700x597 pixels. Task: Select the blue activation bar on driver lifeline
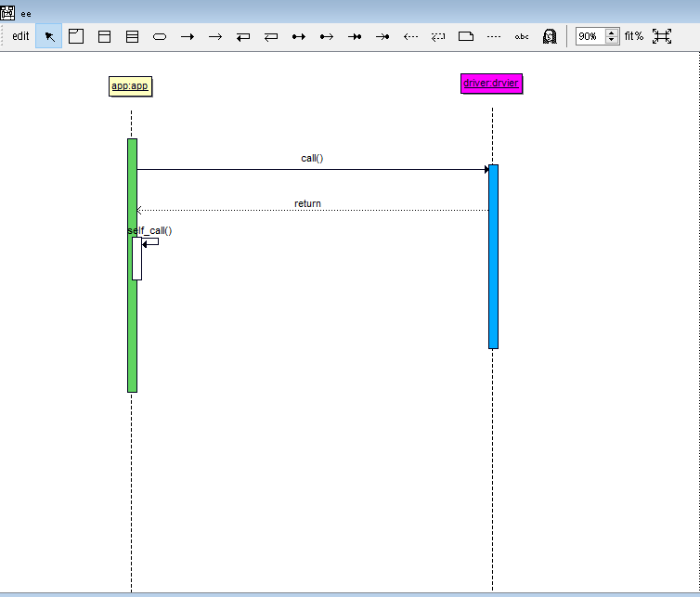493,256
